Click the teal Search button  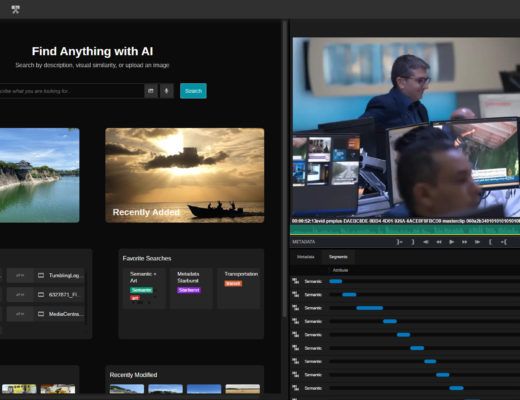click(193, 91)
